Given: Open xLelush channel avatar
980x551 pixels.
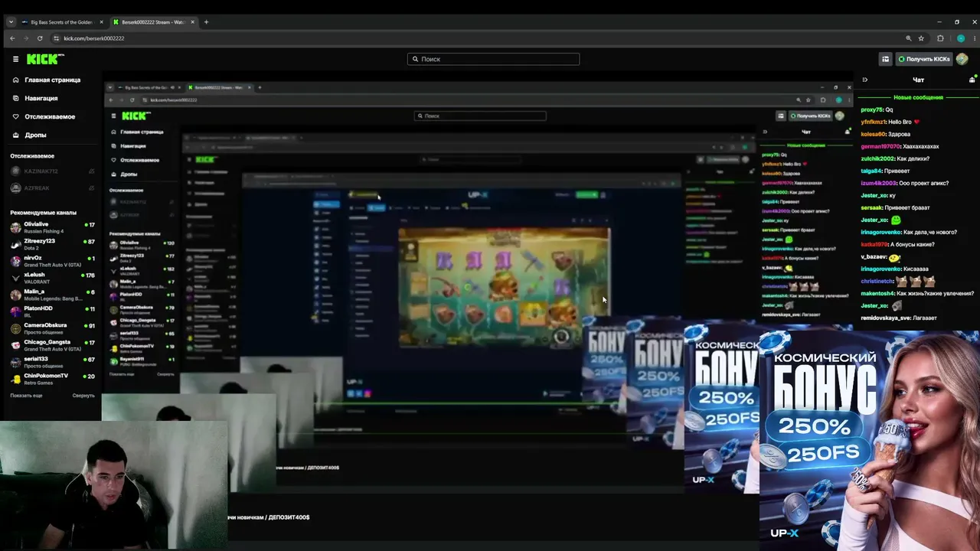Looking at the screenshot, I should (15, 278).
